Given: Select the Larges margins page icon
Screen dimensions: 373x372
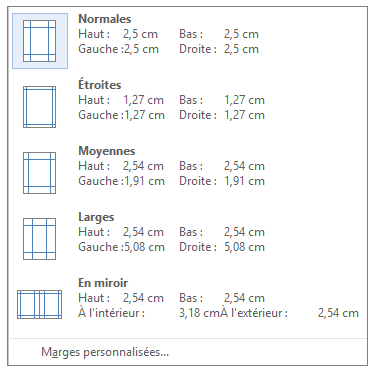Looking at the screenshot, I should (x=40, y=239).
